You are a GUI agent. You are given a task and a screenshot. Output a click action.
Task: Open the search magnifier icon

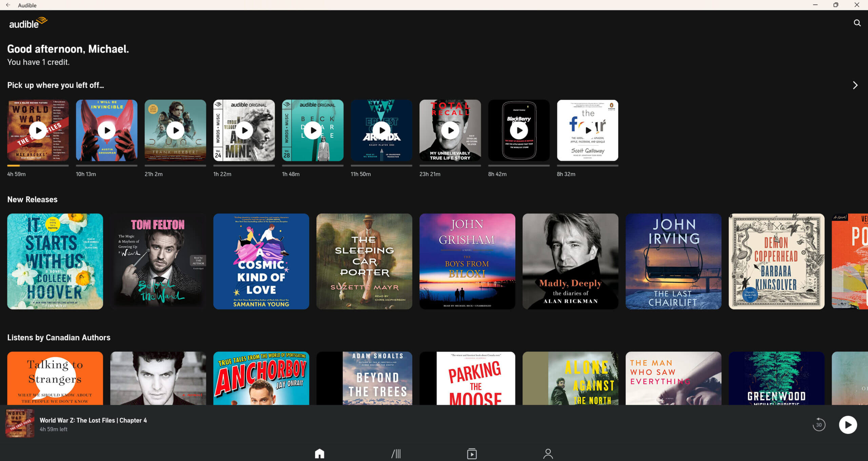coord(857,23)
